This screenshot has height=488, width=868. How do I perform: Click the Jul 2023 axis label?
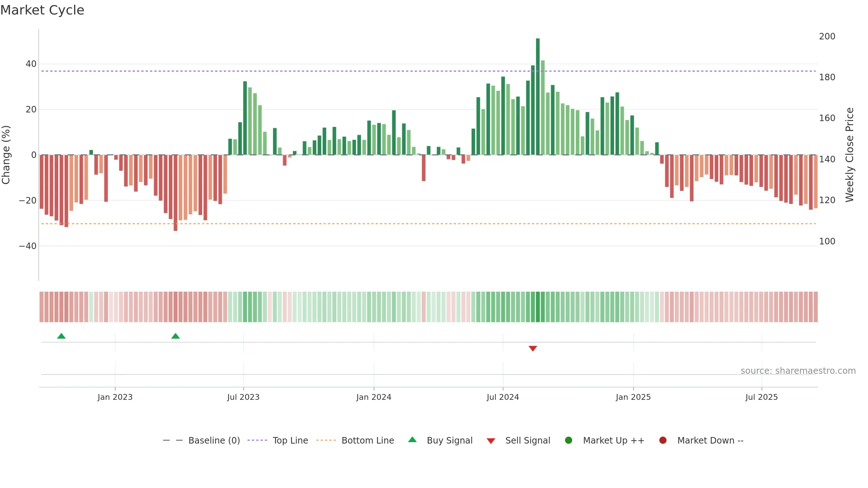click(x=243, y=397)
